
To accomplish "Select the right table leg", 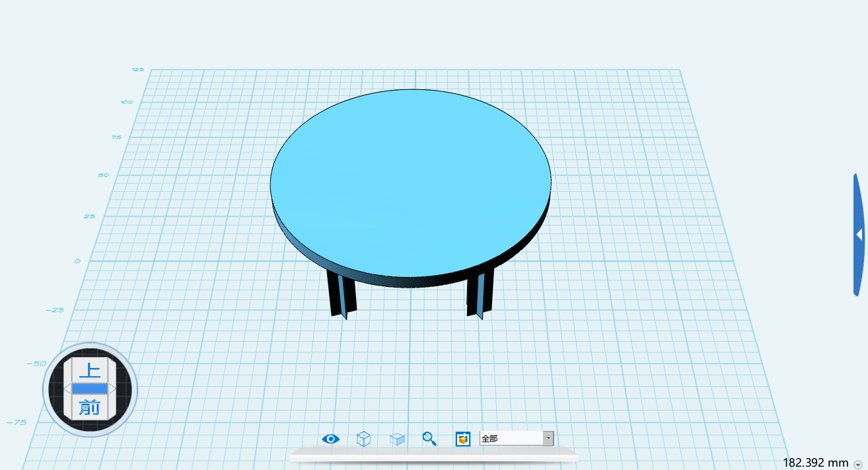I will (480, 294).
